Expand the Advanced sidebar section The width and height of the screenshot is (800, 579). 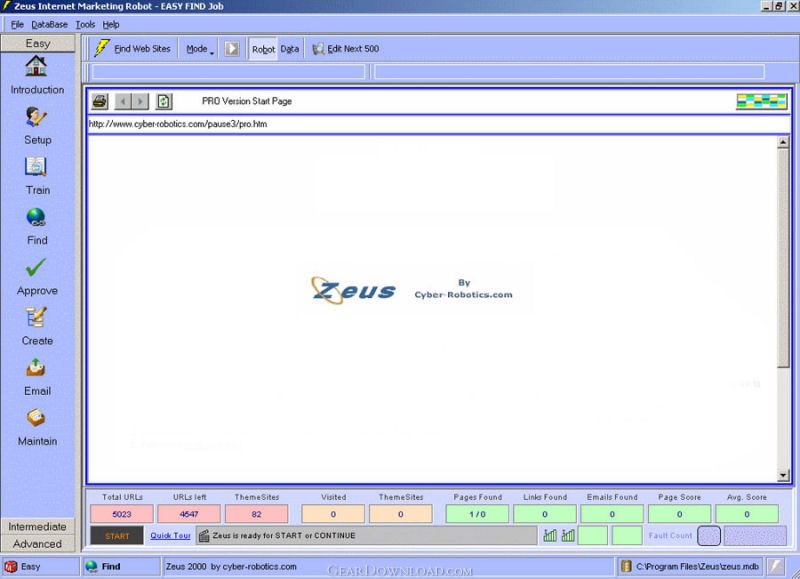click(x=38, y=543)
